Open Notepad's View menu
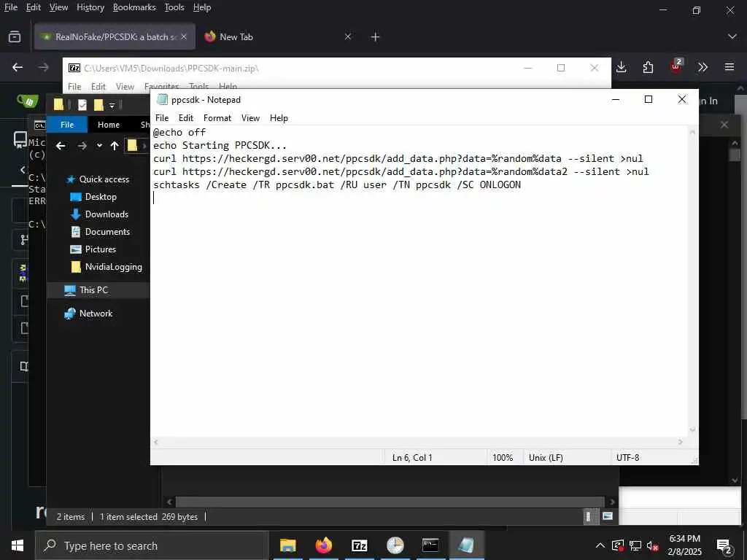 click(x=251, y=118)
